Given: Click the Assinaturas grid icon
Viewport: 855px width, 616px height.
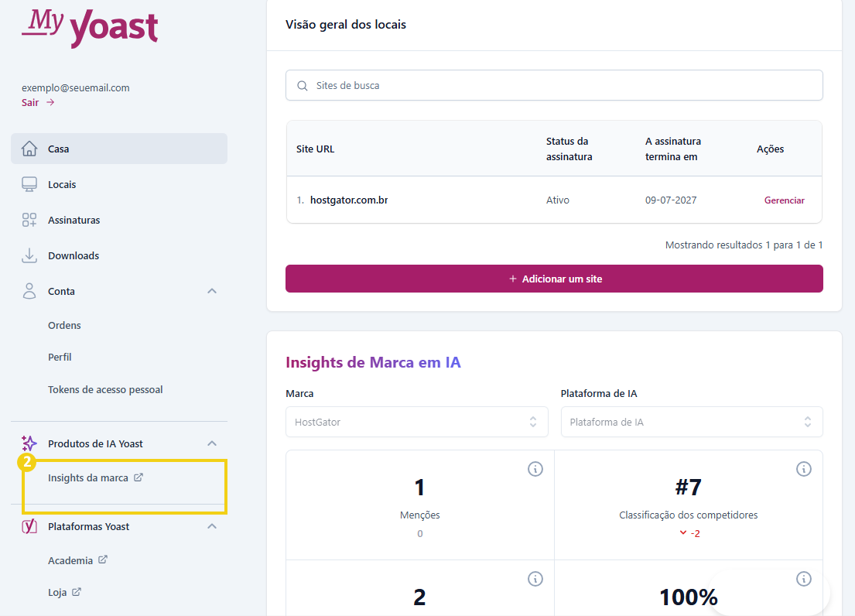Looking at the screenshot, I should [x=29, y=221].
